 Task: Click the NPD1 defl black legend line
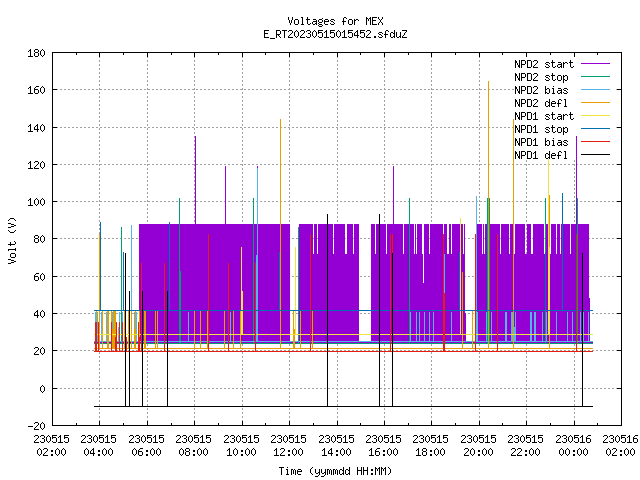[595, 155]
